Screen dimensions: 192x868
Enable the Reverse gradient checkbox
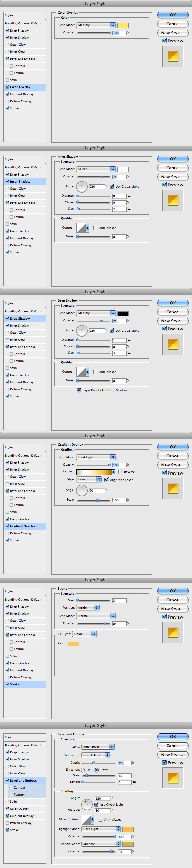point(120,472)
